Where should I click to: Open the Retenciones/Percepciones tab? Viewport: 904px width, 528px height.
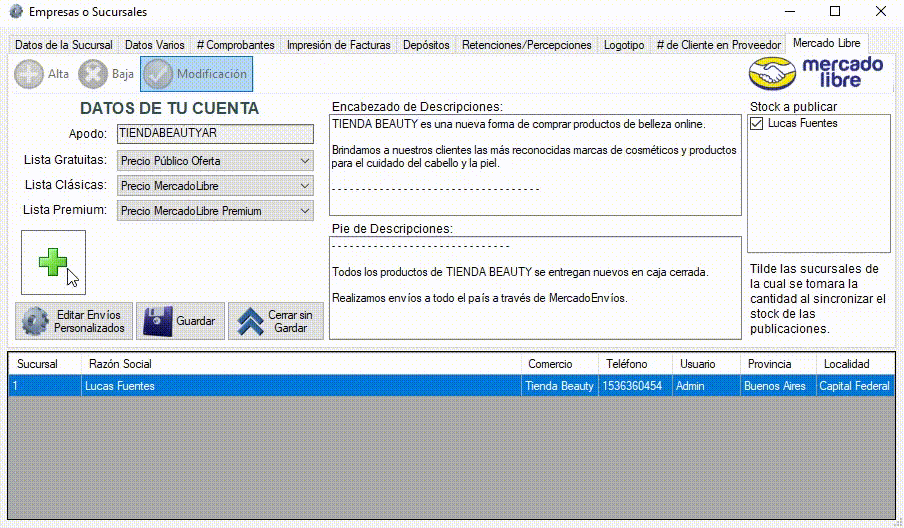click(x=526, y=45)
